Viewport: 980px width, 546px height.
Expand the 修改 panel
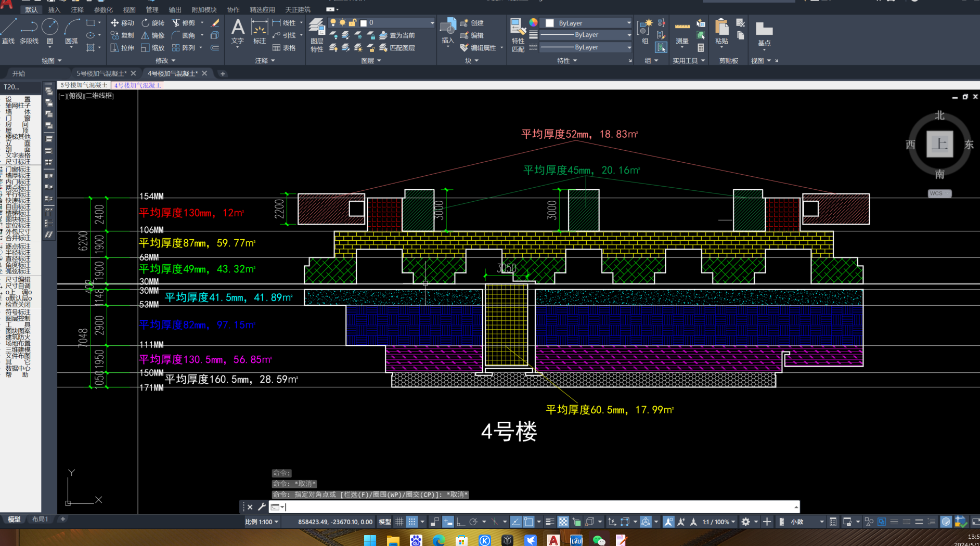tap(165, 61)
